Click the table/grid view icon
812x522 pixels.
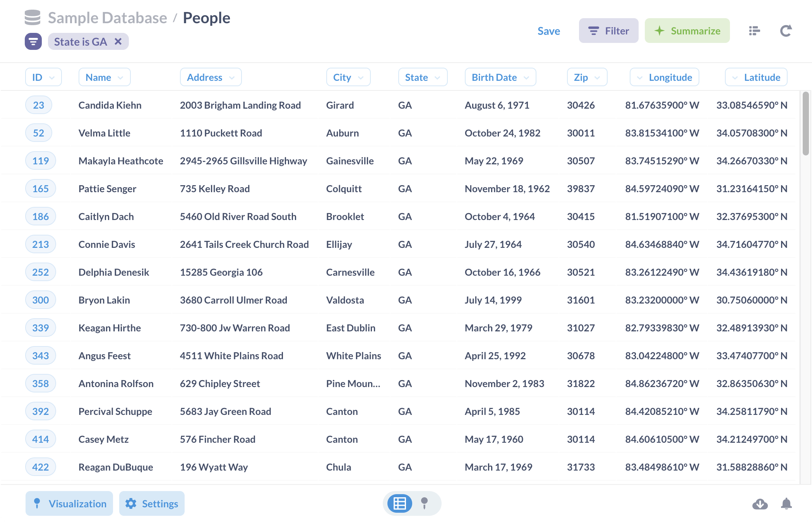pyautogui.click(x=400, y=504)
